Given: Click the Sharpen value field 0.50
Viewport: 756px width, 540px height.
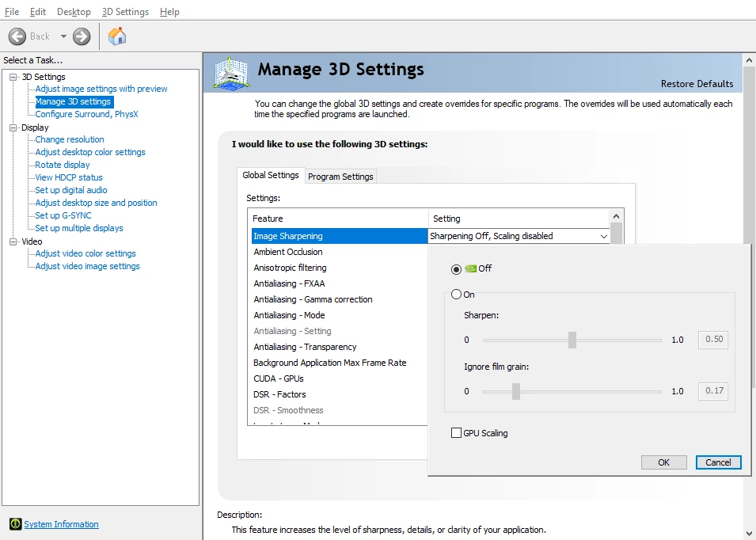Looking at the screenshot, I should (713, 340).
